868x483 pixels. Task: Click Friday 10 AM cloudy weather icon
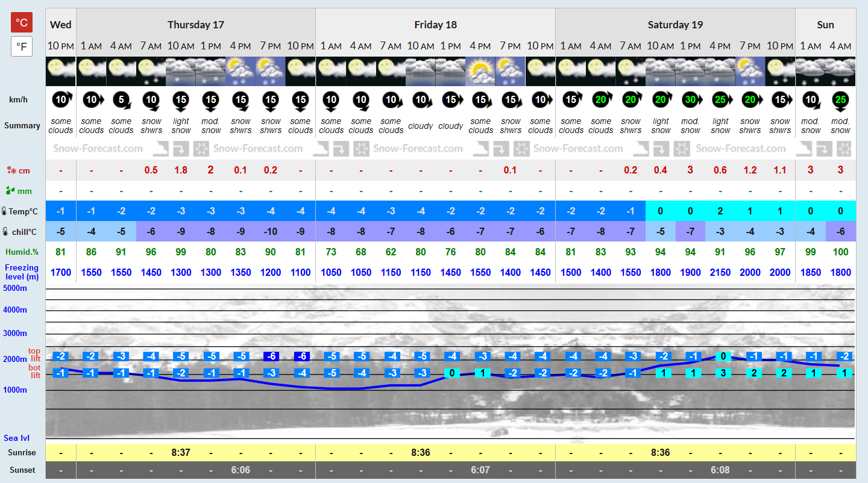(x=421, y=72)
